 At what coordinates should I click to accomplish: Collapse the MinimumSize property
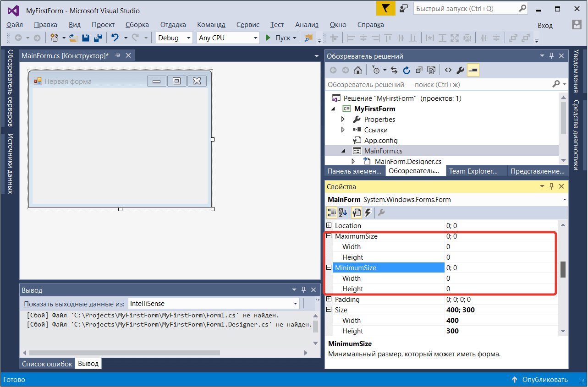point(329,267)
